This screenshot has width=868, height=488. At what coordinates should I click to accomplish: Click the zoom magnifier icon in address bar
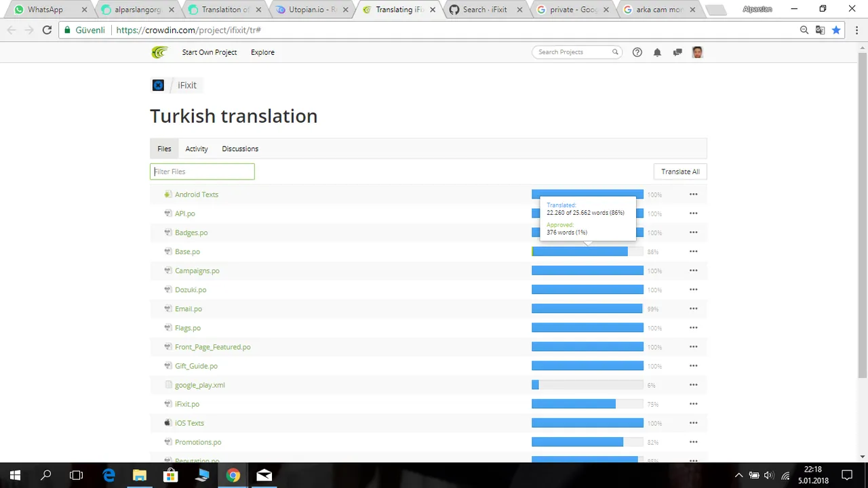[x=804, y=30]
